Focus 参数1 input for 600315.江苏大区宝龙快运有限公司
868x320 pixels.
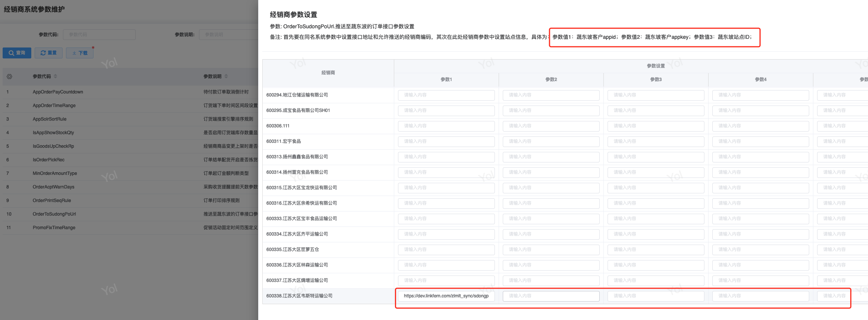pyautogui.click(x=446, y=188)
